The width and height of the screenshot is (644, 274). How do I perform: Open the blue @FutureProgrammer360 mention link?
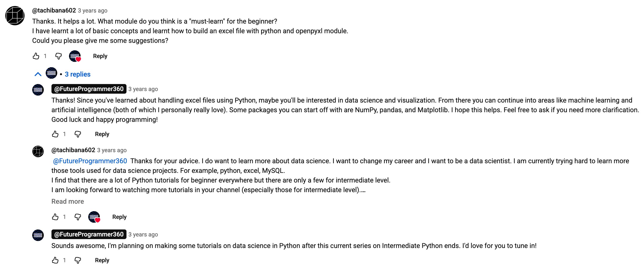(90, 161)
